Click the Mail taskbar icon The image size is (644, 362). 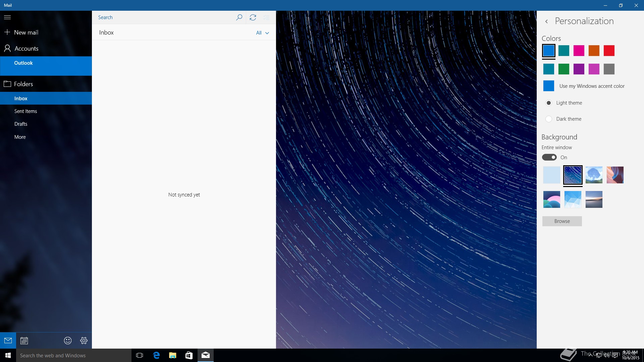pos(206,355)
